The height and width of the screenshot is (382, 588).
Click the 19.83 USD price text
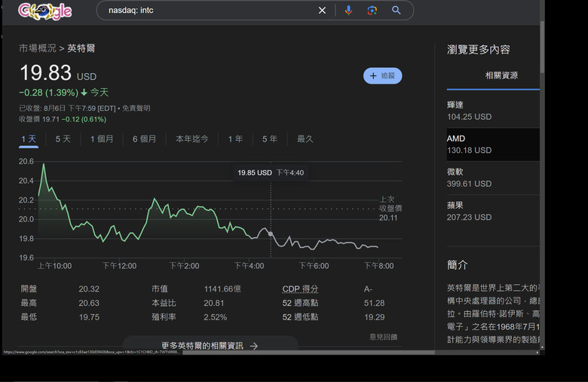point(58,73)
